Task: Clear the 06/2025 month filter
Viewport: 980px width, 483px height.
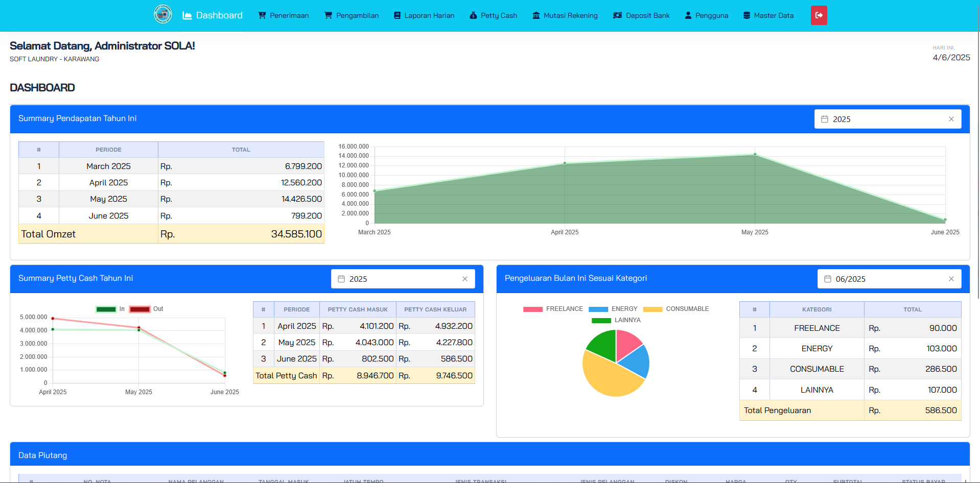Action: pyautogui.click(x=951, y=279)
